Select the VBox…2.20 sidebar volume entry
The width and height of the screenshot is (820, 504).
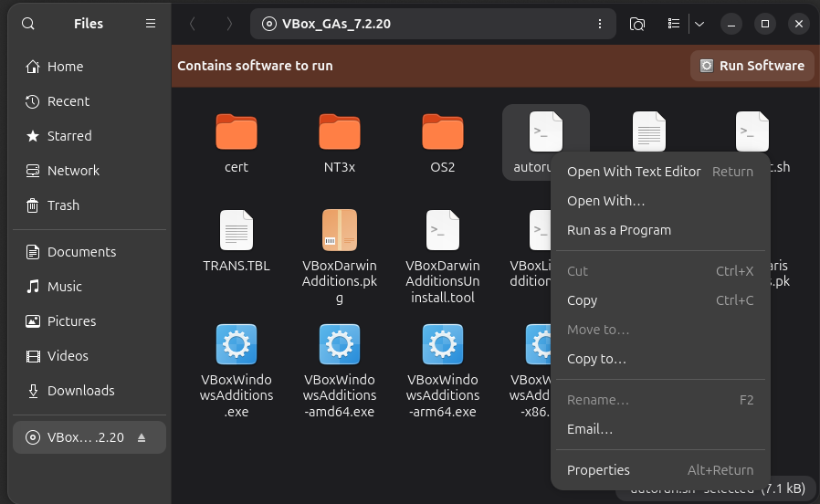tap(89, 437)
